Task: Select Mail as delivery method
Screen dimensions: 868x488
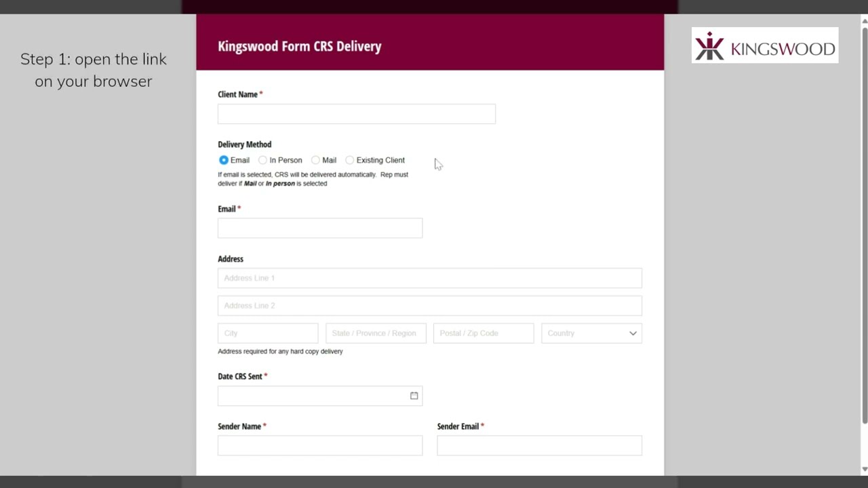Action: 315,160
